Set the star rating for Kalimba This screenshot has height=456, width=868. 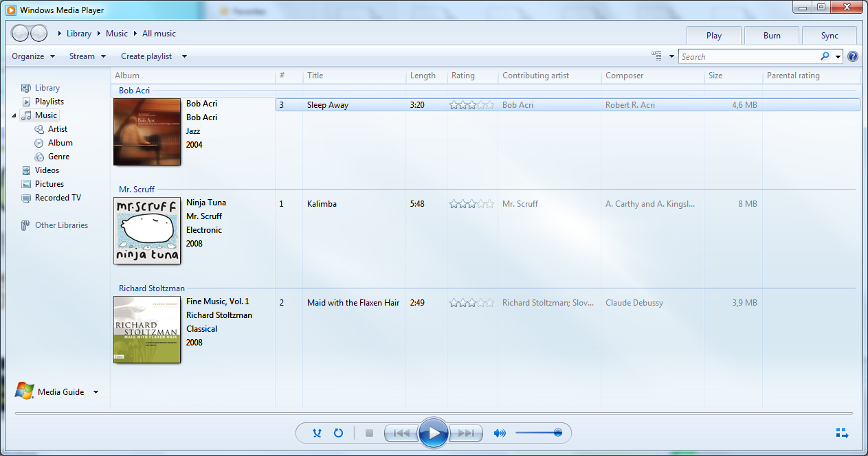[x=471, y=204]
